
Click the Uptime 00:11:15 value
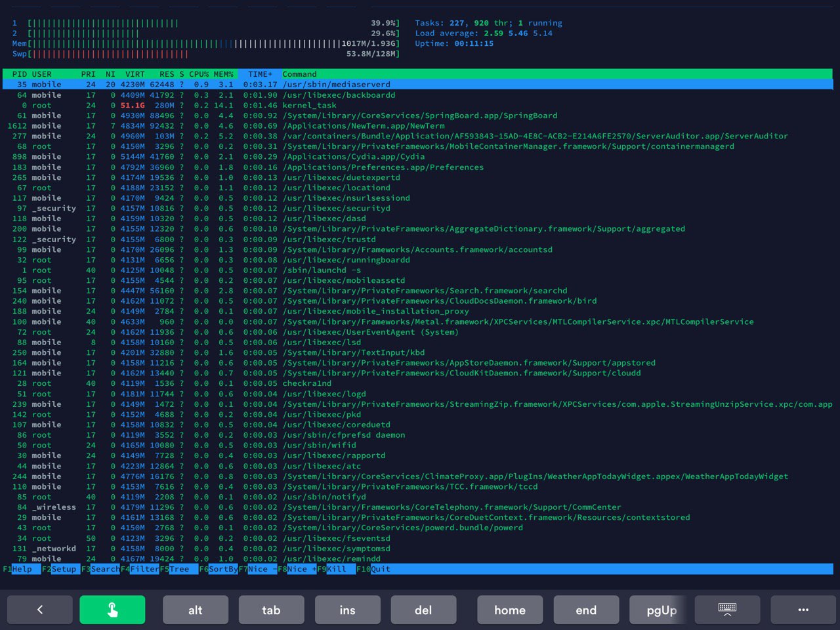(474, 43)
